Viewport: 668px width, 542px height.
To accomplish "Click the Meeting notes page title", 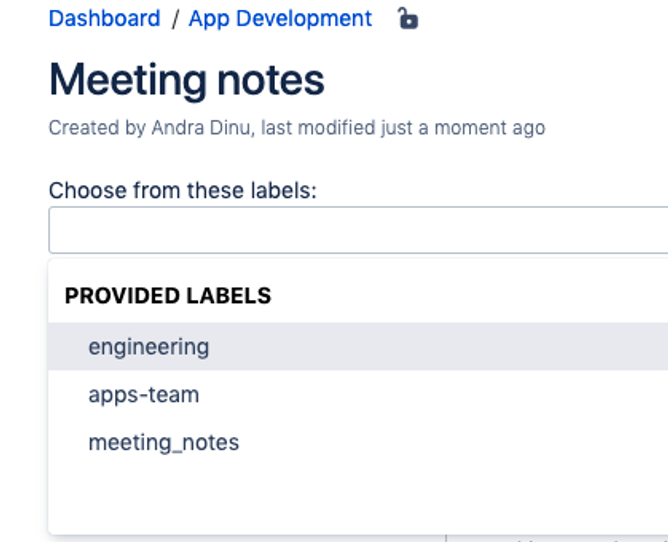I will point(187,79).
